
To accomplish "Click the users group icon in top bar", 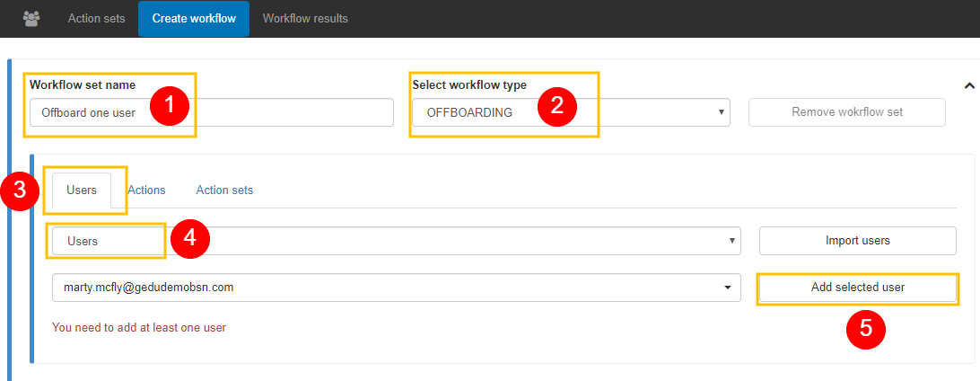I will pos(31,18).
